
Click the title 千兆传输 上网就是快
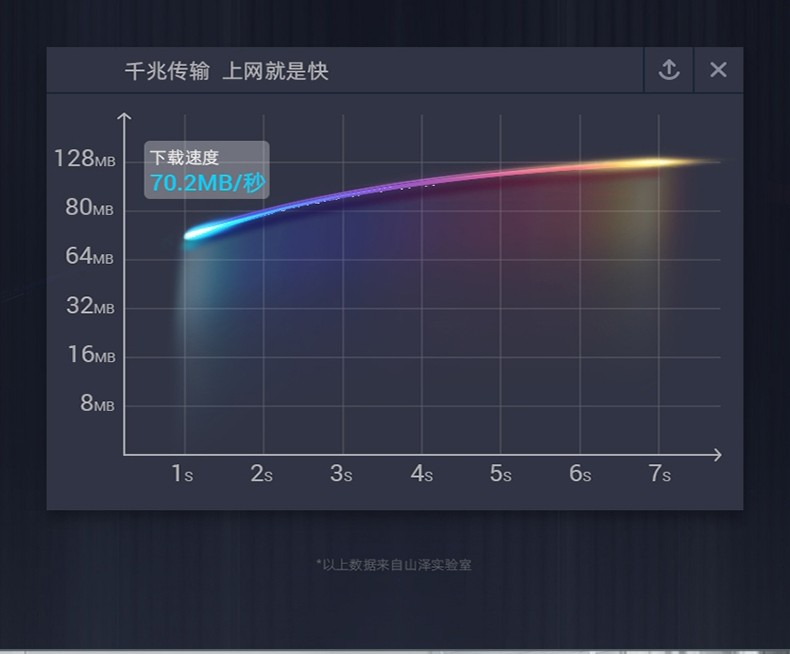click(226, 71)
